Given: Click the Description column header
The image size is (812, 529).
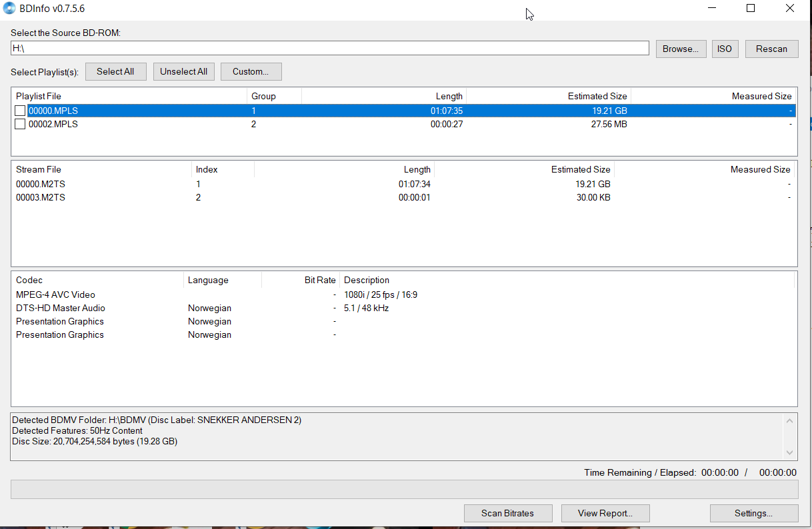Looking at the screenshot, I should (x=567, y=280).
